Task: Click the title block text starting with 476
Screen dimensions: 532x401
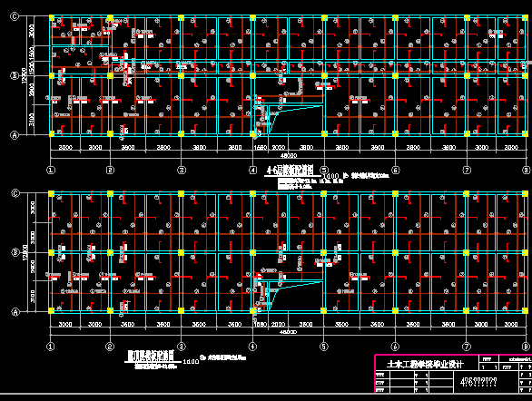Action: click(478, 382)
